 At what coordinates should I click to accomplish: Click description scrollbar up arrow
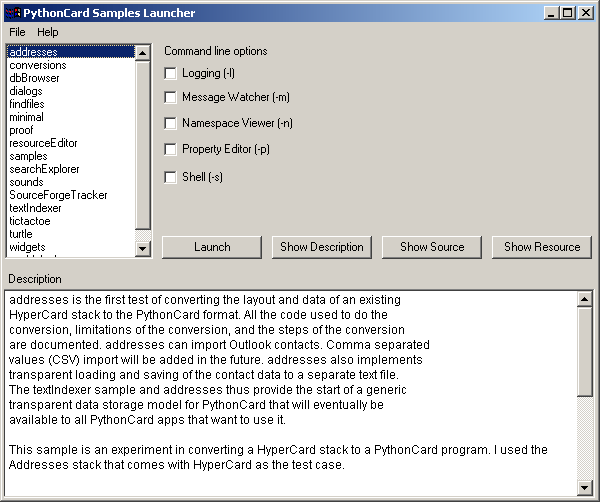(x=585, y=298)
